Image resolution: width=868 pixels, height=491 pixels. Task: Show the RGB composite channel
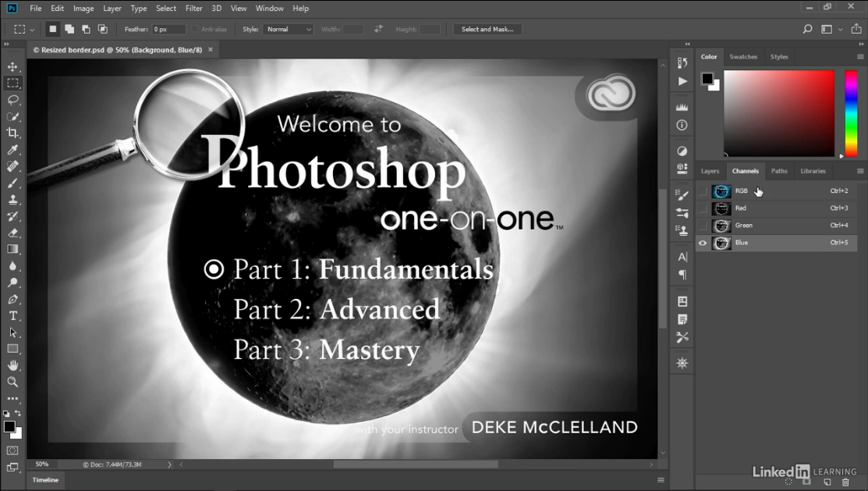pos(775,191)
